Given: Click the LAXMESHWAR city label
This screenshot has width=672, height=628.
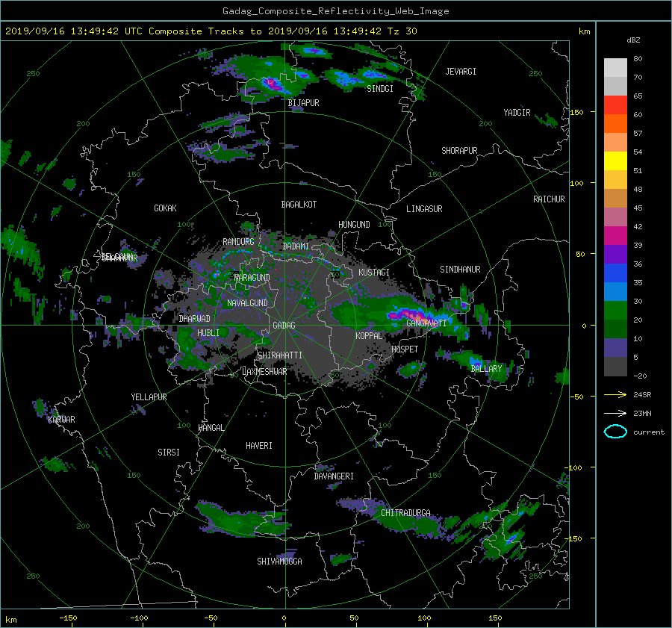Looking at the screenshot, I should click(264, 372).
